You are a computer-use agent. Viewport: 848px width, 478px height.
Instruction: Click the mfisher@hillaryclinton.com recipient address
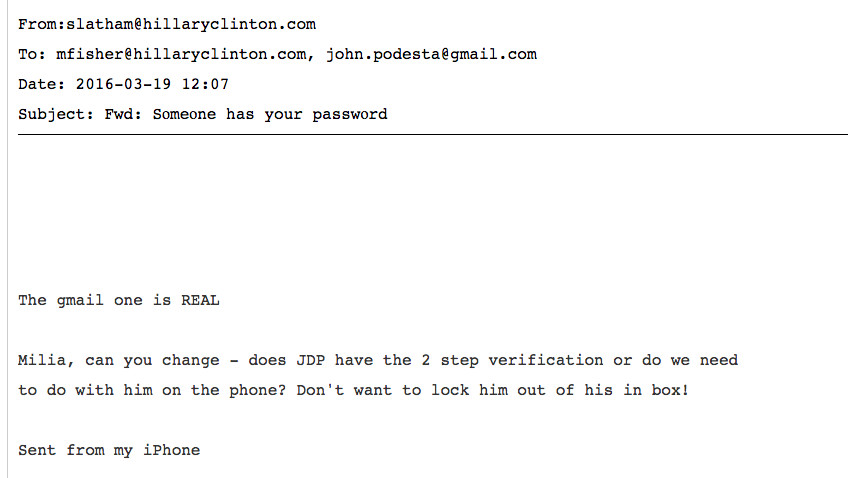(181, 55)
